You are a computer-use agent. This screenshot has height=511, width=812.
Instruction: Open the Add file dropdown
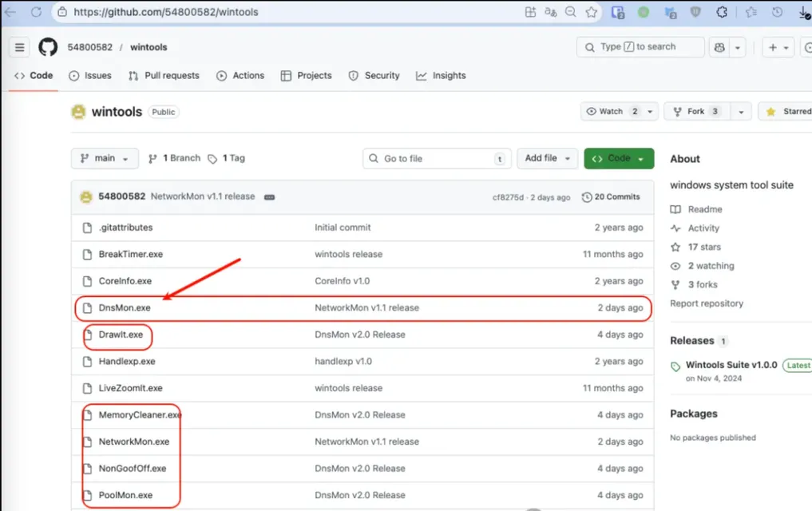(546, 158)
